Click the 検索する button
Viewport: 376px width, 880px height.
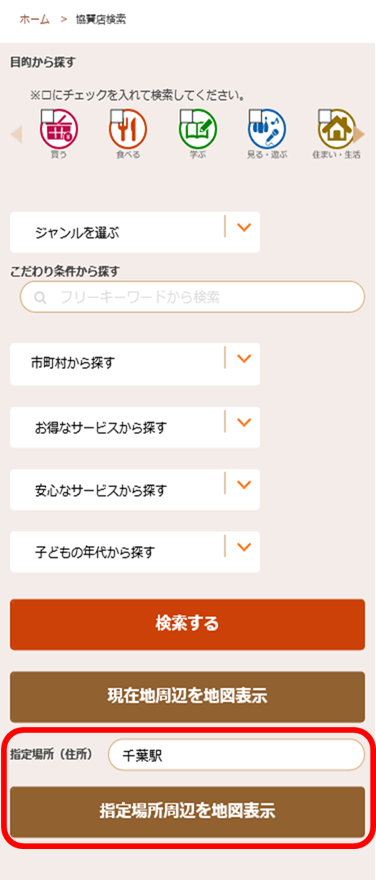coord(187,624)
